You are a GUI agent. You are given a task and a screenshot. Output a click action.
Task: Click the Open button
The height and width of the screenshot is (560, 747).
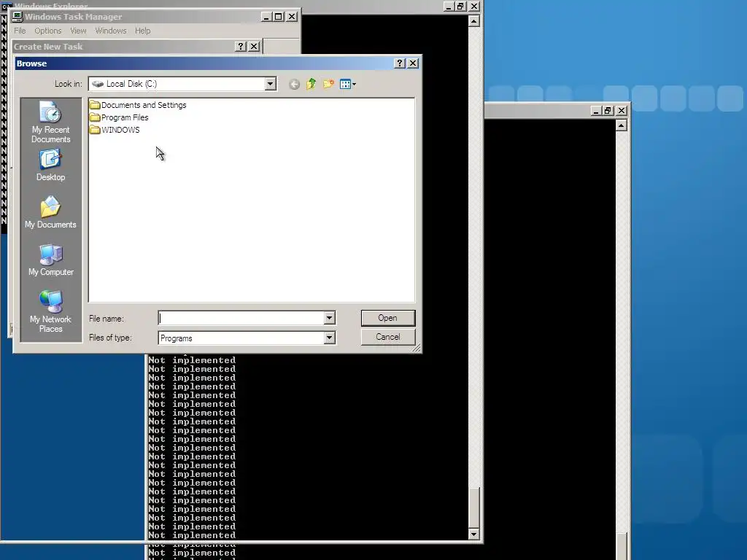point(388,318)
